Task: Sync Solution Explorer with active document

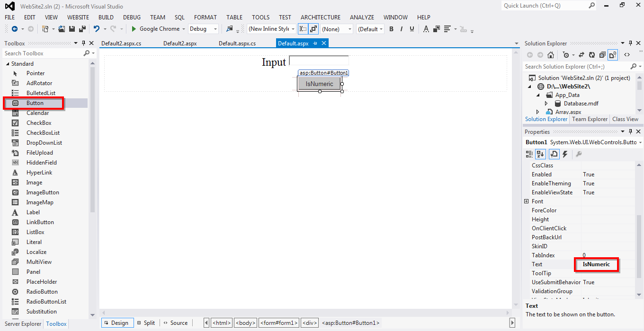Action: pos(581,55)
